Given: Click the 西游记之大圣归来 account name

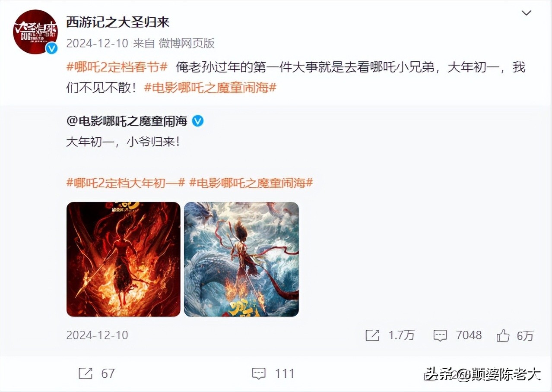Looking at the screenshot, I should [x=117, y=22].
